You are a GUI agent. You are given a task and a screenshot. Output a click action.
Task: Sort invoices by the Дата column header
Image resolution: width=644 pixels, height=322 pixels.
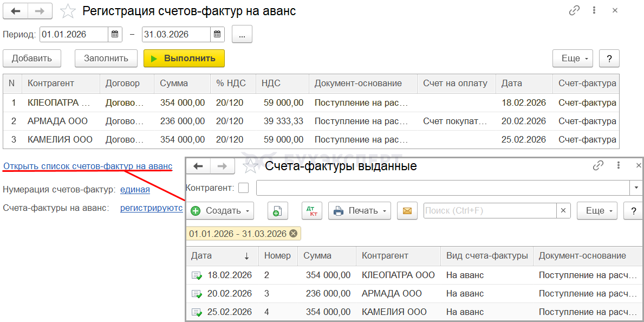click(222, 256)
